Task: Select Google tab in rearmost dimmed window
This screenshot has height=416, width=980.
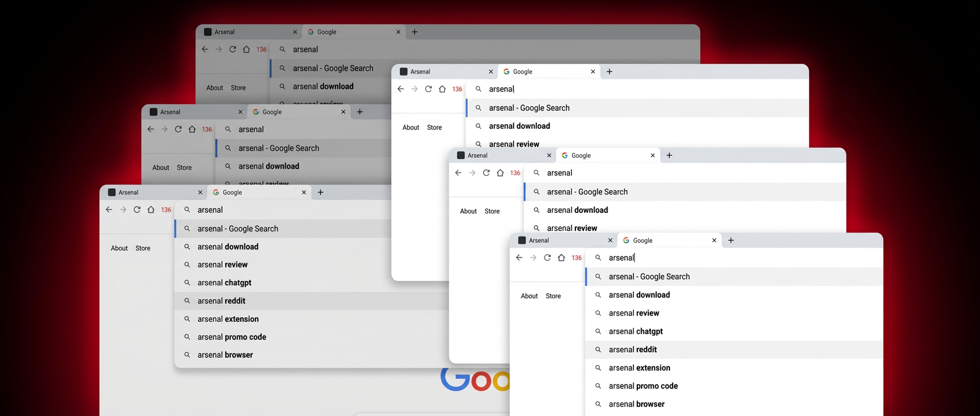Action: coord(354,32)
